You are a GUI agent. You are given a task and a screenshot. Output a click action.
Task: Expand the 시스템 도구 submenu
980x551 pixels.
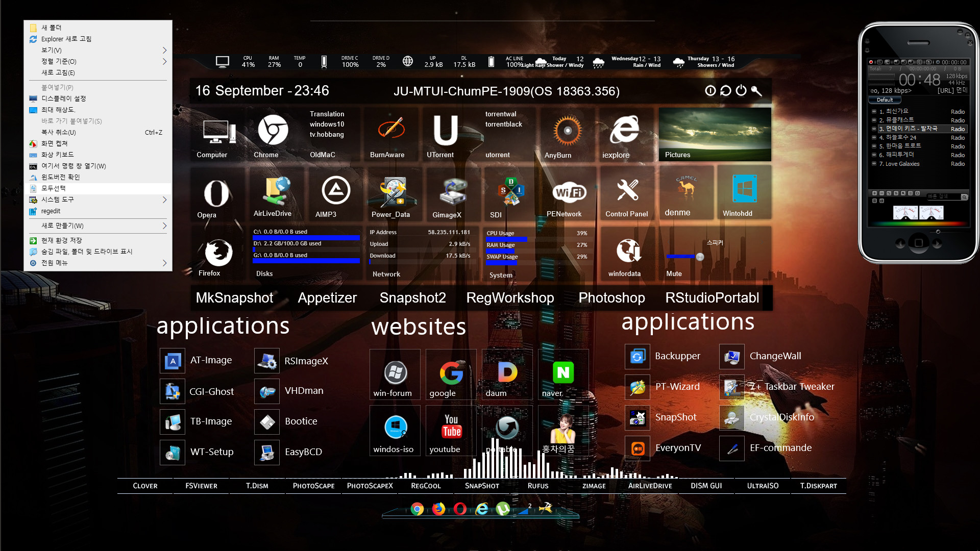coord(98,199)
